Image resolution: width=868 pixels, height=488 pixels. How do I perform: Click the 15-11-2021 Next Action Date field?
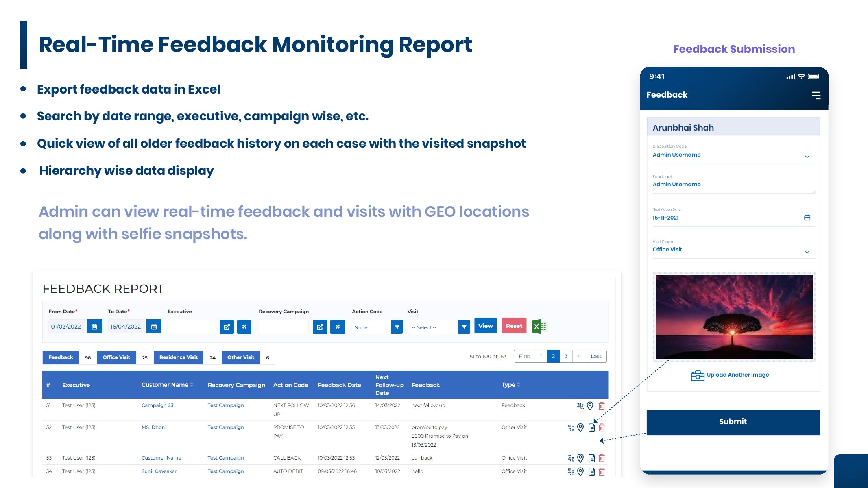point(733,218)
